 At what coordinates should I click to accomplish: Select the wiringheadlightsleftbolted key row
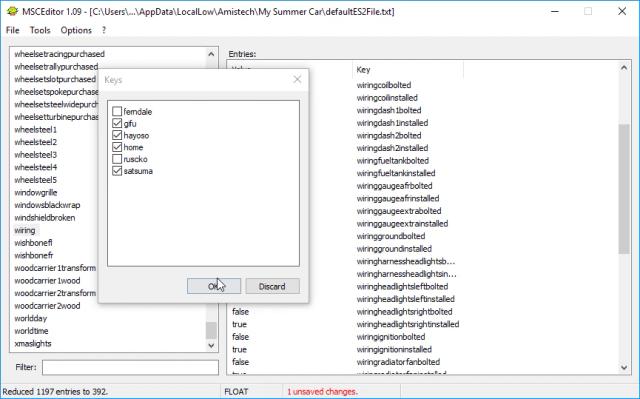(402, 286)
